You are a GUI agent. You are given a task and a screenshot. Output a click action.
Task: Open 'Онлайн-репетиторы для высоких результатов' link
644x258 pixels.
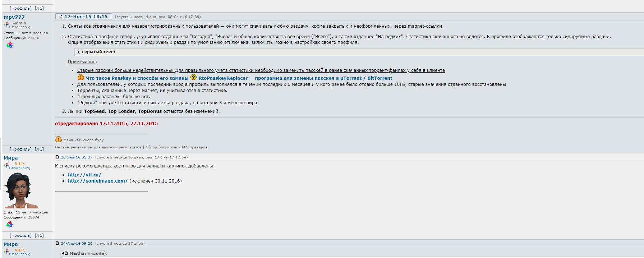click(x=98, y=147)
